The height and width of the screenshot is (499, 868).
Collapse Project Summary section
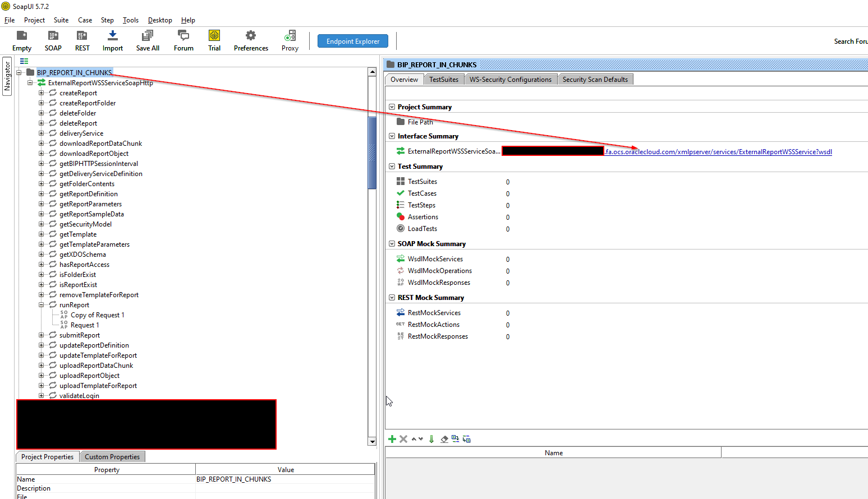pos(392,107)
